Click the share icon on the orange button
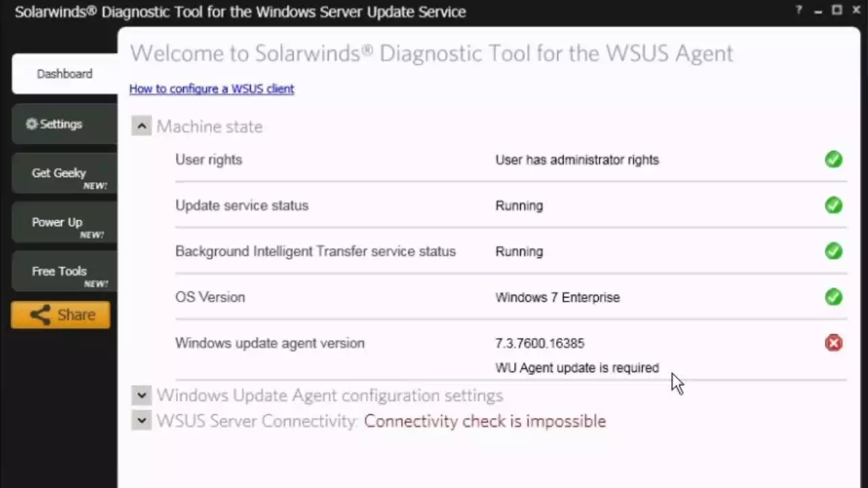Image resolution: width=868 pixels, height=488 pixels. coord(40,315)
